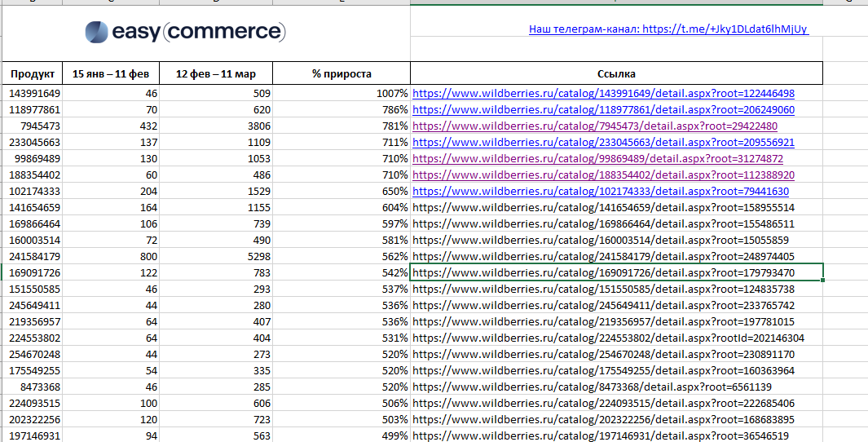Select the cell containing value 3806
This screenshot has height=442, width=868.
(216, 126)
